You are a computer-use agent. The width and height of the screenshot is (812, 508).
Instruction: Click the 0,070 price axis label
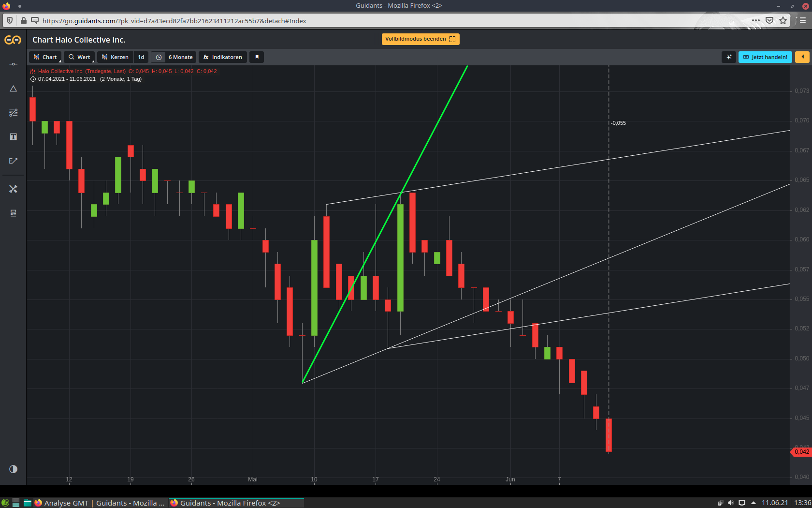(x=802, y=120)
